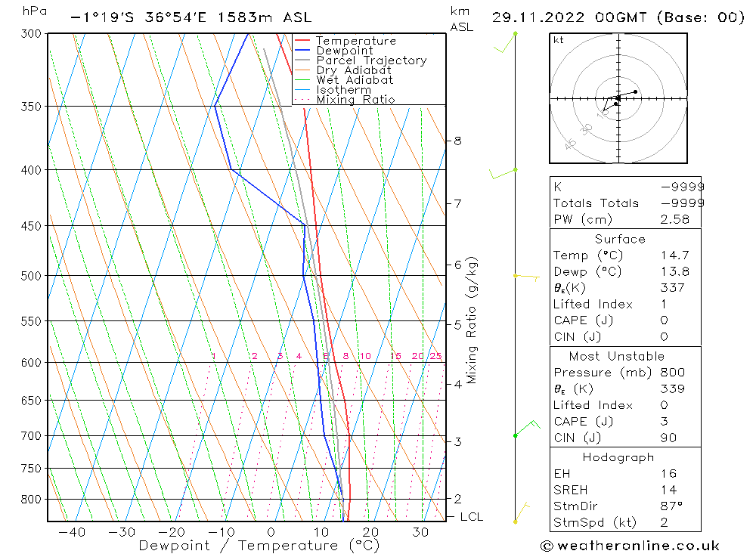756x554 pixels.
Task: Click the −40 temperature axis label
Action: pyautogui.click(x=72, y=532)
